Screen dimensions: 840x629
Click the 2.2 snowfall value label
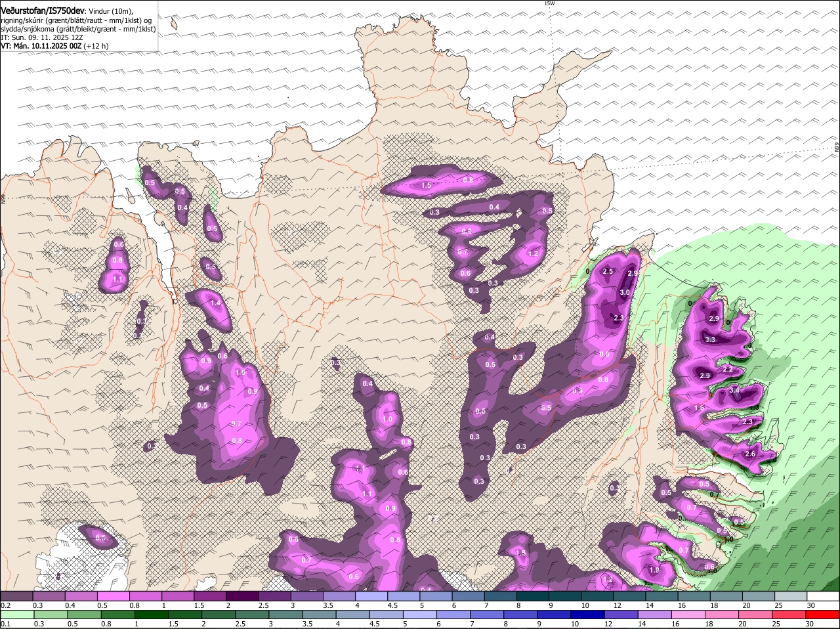(x=727, y=370)
